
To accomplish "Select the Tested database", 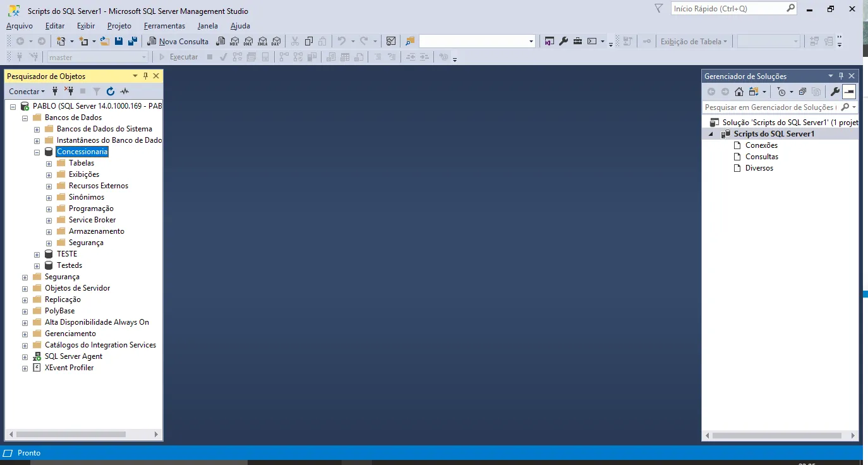I will tap(69, 265).
